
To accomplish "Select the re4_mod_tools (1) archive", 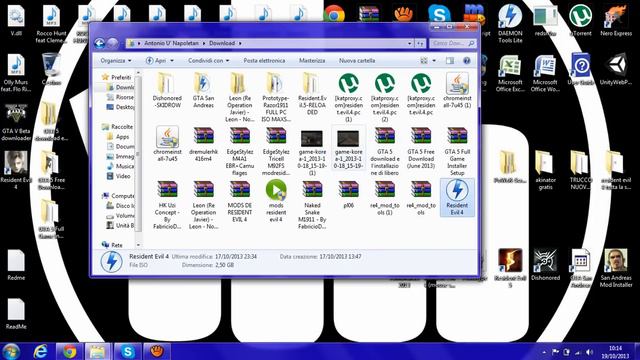I will 384,198.
